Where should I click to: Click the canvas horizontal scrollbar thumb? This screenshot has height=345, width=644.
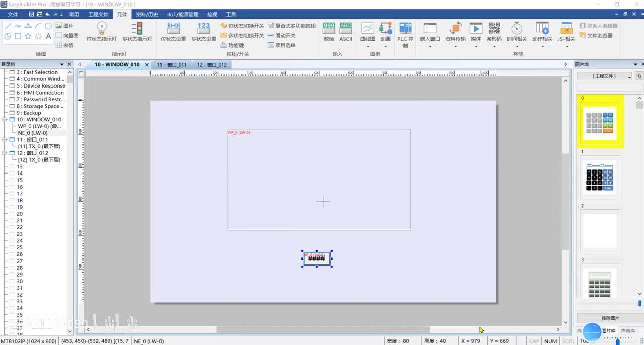tap(323, 330)
